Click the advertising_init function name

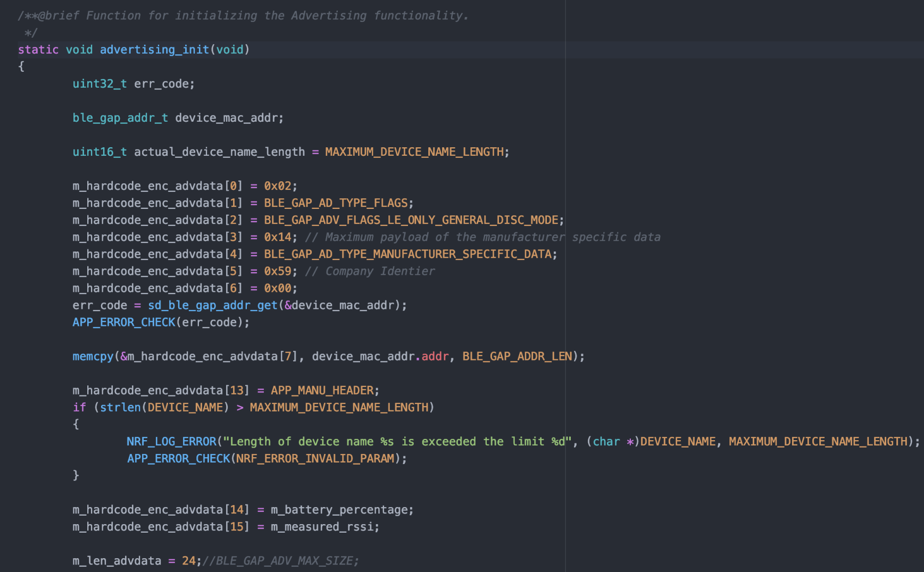tap(154, 49)
